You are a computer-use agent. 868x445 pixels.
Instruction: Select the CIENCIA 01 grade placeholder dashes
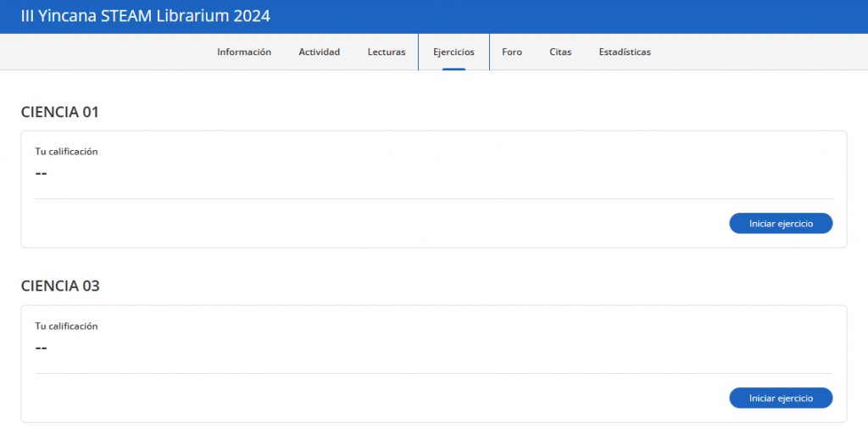(x=41, y=173)
